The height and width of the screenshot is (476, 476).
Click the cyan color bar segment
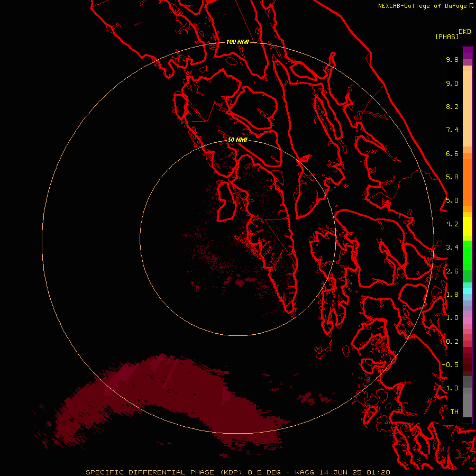pos(467,291)
